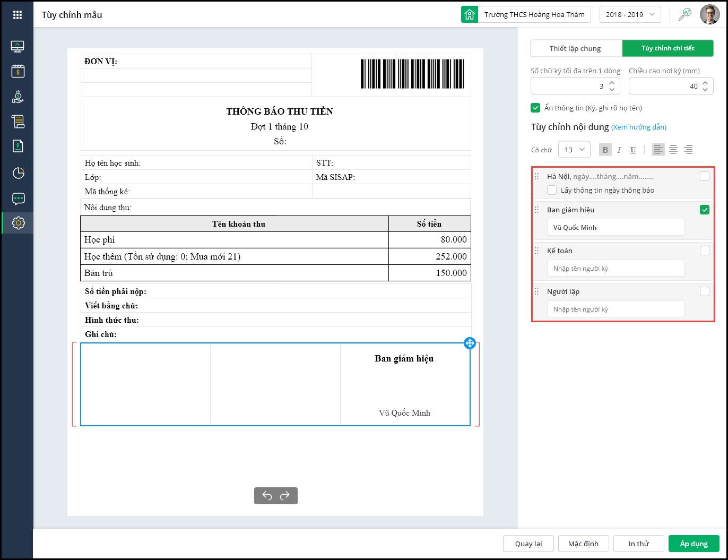Open the pie chart reports icon
Viewport: 728px width, 560px height.
[x=18, y=173]
